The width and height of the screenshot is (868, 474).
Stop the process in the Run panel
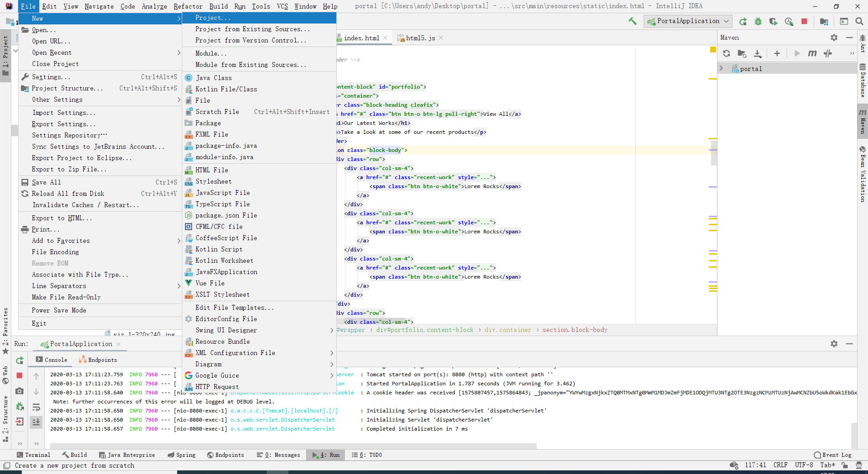[19, 375]
